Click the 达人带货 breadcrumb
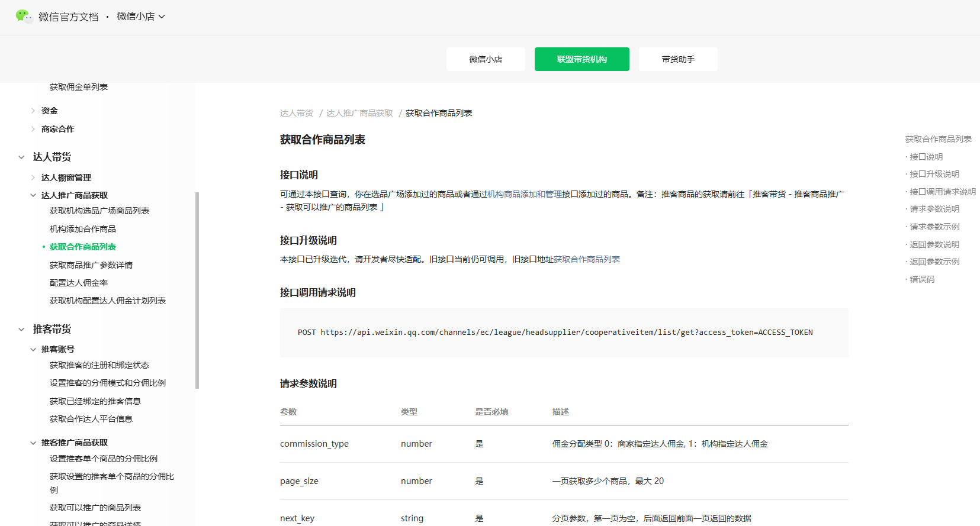Viewport: 980px width, 526px height. pos(297,113)
